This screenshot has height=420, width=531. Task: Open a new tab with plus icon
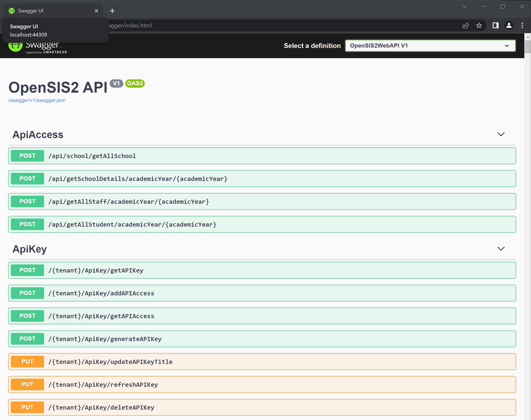pyautogui.click(x=112, y=11)
